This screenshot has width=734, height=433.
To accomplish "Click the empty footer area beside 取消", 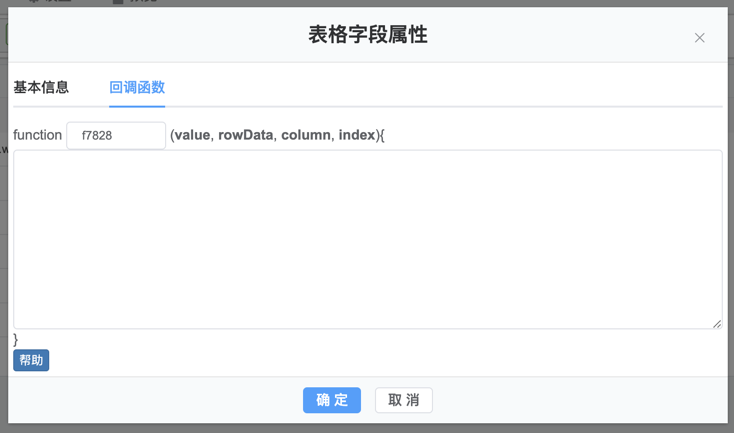I will pos(580,400).
